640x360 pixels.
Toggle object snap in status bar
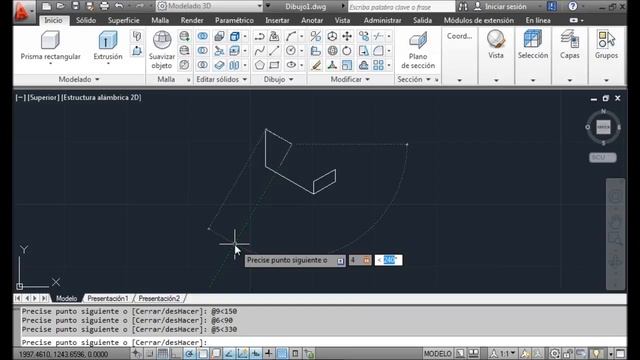202,353
